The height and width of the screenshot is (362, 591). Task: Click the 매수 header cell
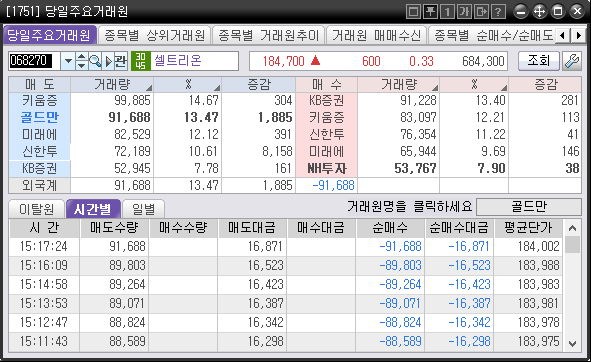[x=326, y=84]
